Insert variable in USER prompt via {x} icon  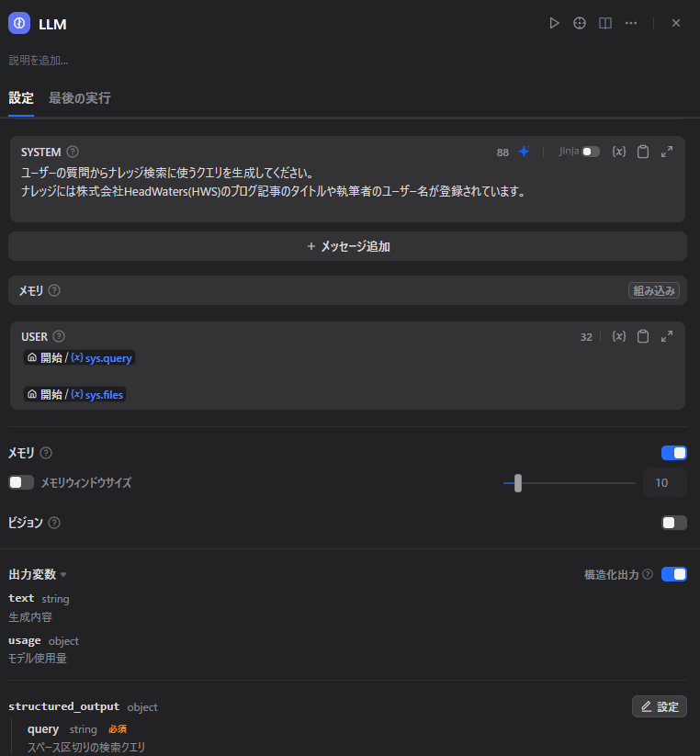coord(619,336)
